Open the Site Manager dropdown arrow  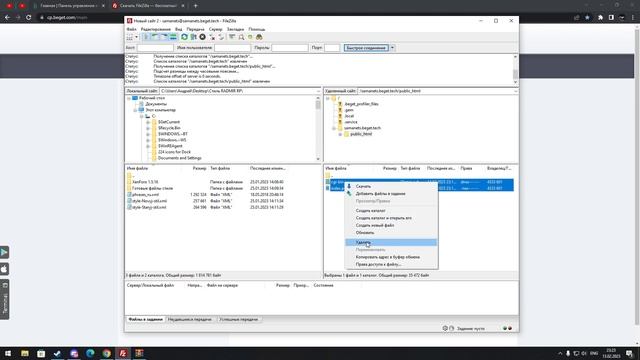(136, 37)
